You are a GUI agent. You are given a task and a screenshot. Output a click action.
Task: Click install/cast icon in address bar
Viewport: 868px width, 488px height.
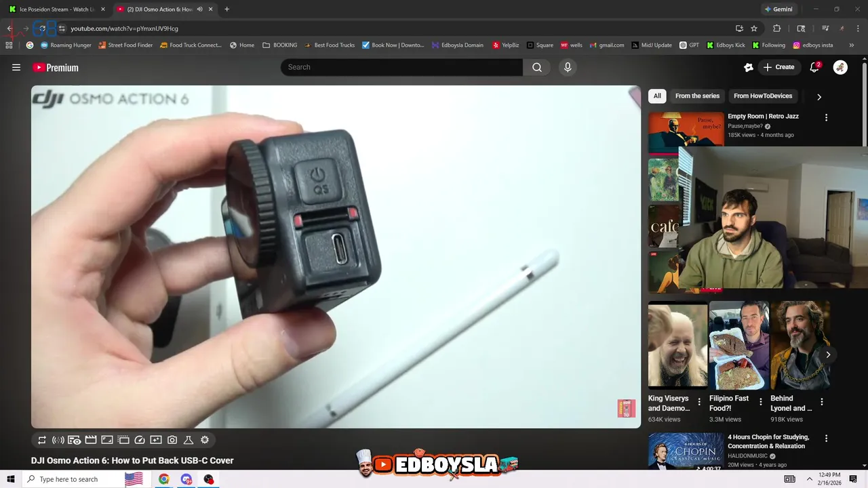coord(739,28)
